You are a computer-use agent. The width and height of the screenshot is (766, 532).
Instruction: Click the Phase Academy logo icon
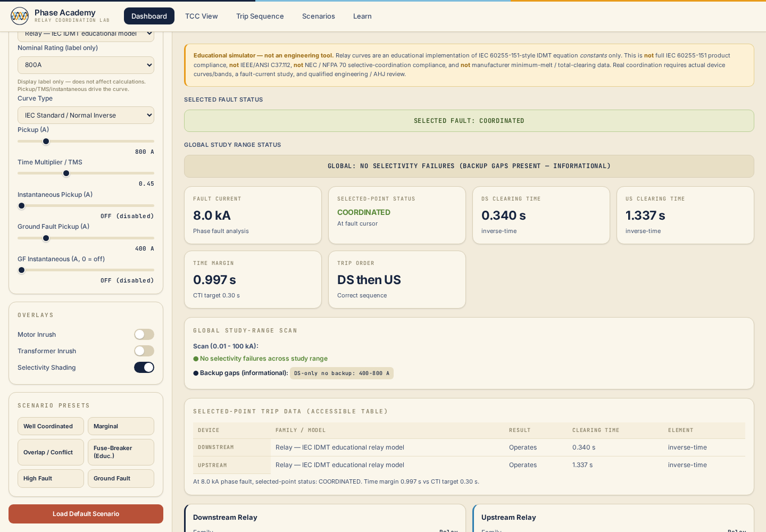coord(20,16)
